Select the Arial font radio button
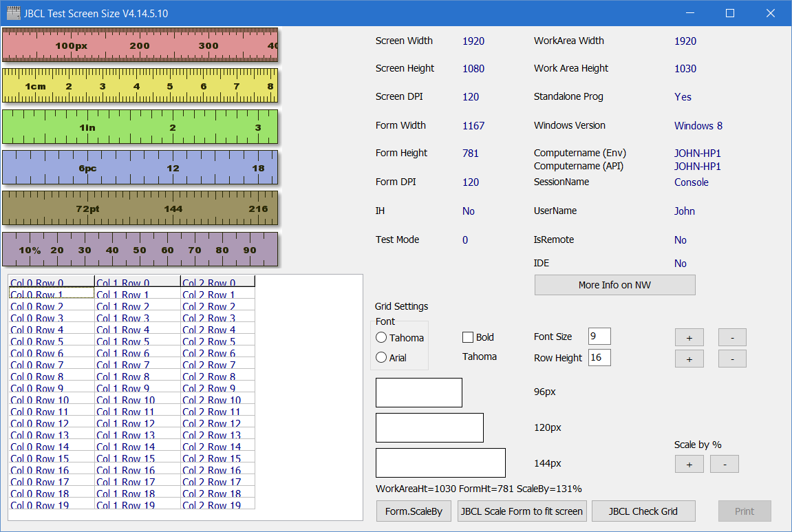This screenshot has height=532, width=792. pos(383,357)
